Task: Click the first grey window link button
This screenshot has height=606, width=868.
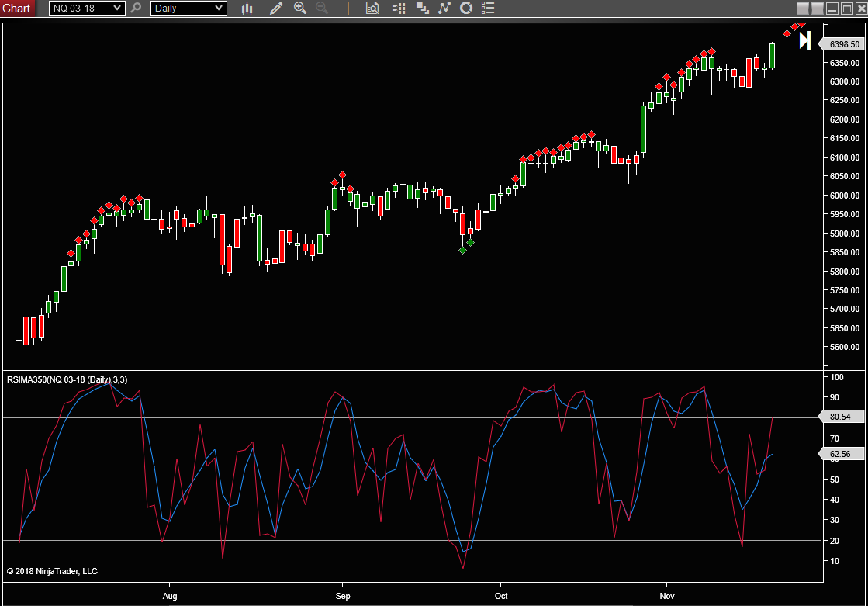Action: 803,9
